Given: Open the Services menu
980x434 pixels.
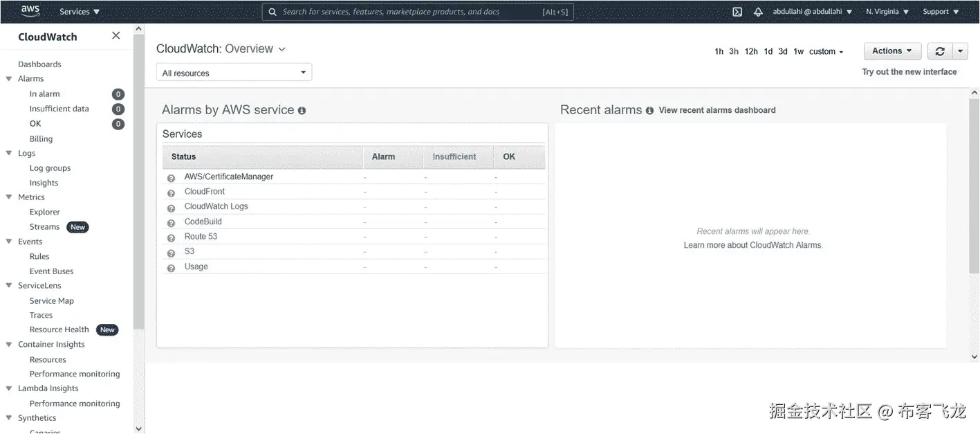Looking at the screenshot, I should (80, 12).
